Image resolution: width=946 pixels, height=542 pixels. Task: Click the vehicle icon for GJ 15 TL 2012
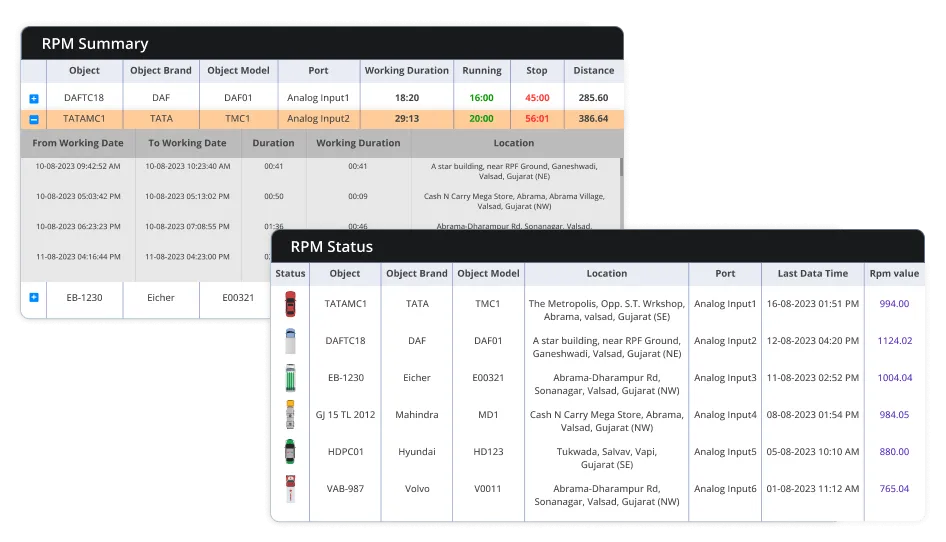pyautogui.click(x=290, y=414)
